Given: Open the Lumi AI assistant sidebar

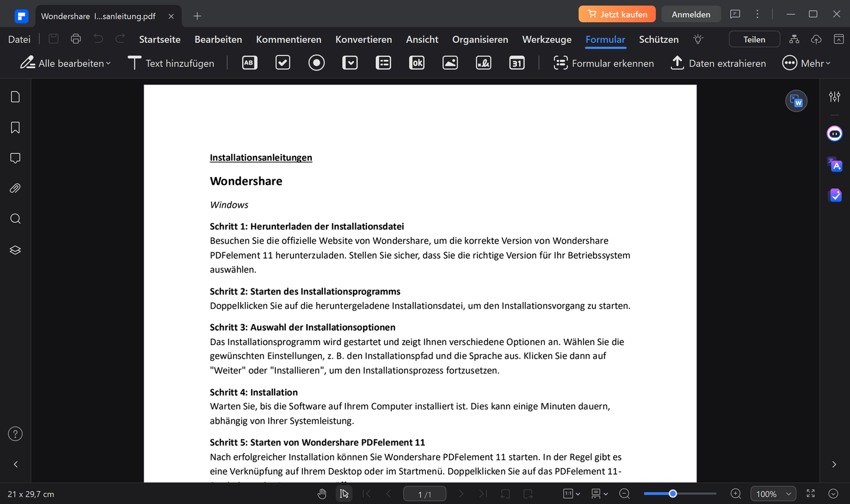Looking at the screenshot, I should click(x=834, y=133).
